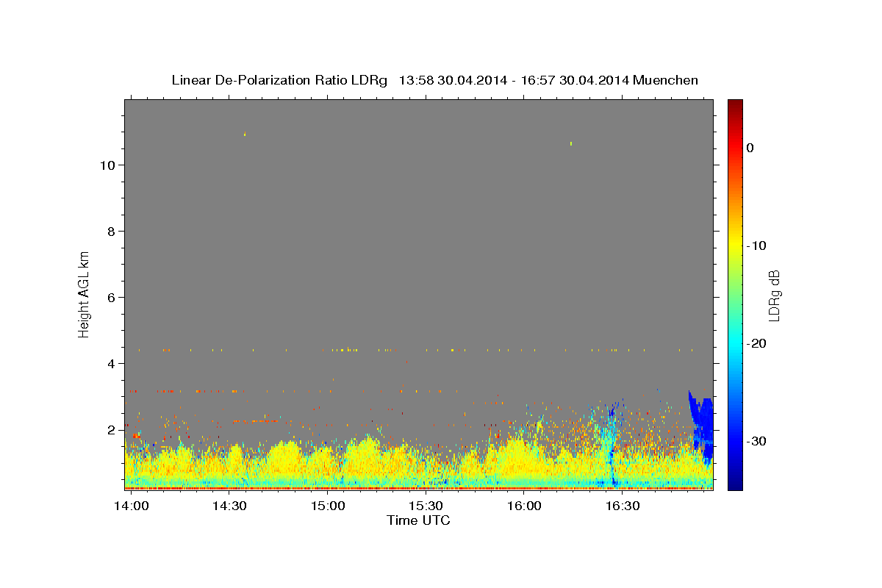Screen dimensions: 882x588
Task: Click the 15:00 time tick label
Action: point(328,506)
